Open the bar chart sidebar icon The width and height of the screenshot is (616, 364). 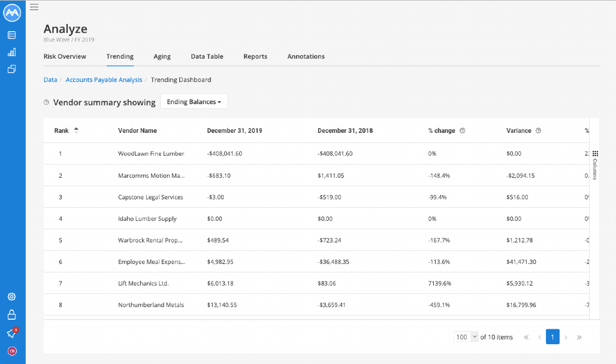(x=12, y=52)
